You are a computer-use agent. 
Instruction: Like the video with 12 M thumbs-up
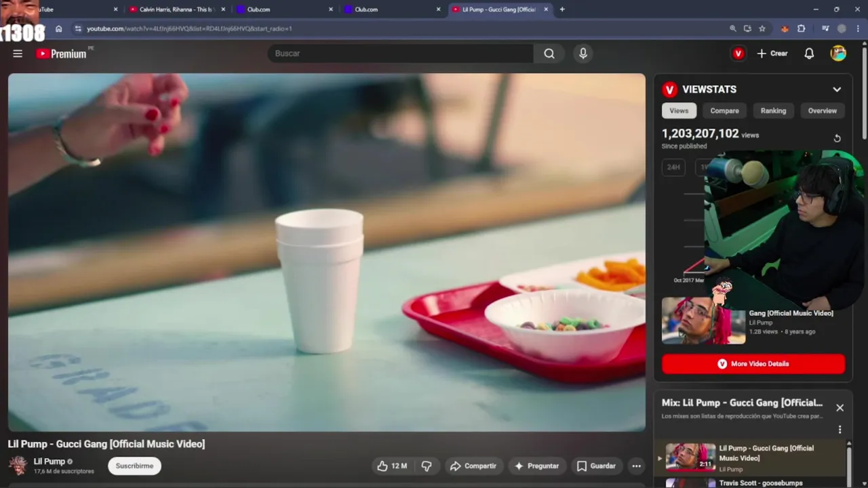pyautogui.click(x=392, y=466)
